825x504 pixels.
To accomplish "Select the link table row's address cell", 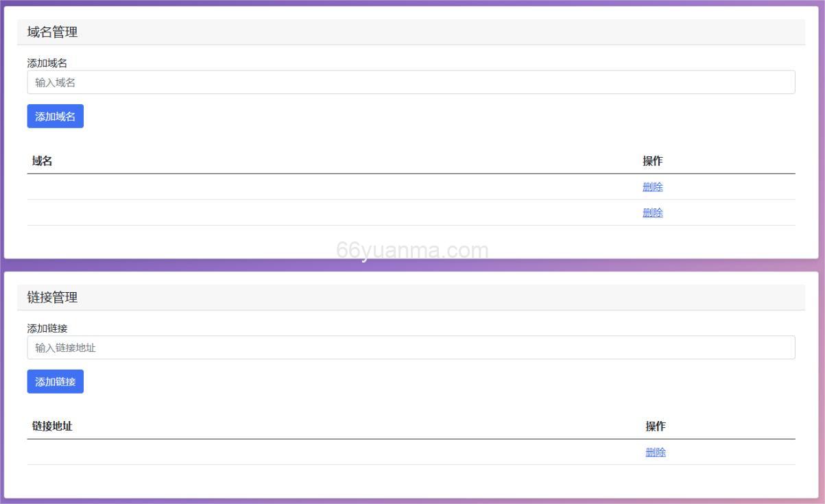I will click(x=329, y=453).
